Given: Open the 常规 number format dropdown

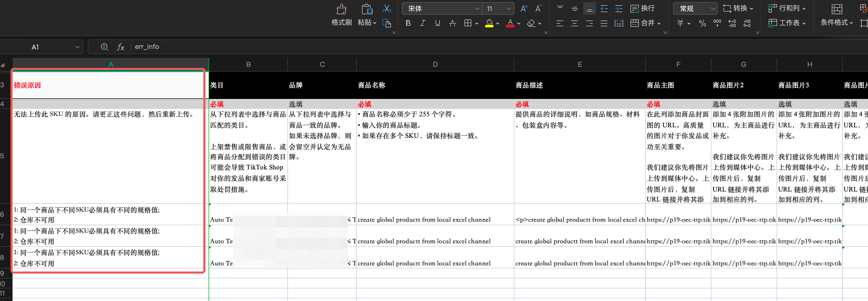Looking at the screenshot, I should (712, 8).
